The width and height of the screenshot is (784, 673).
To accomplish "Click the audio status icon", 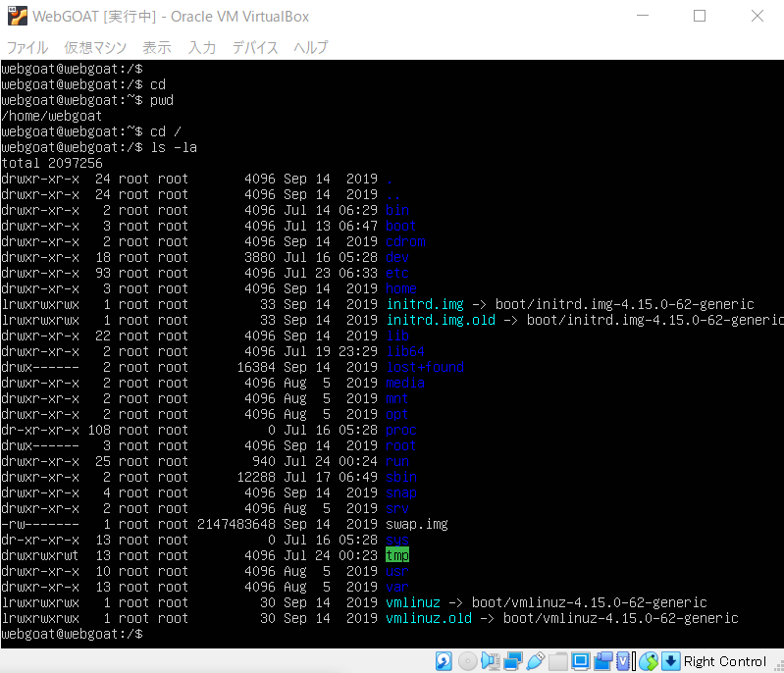I will click(490, 661).
